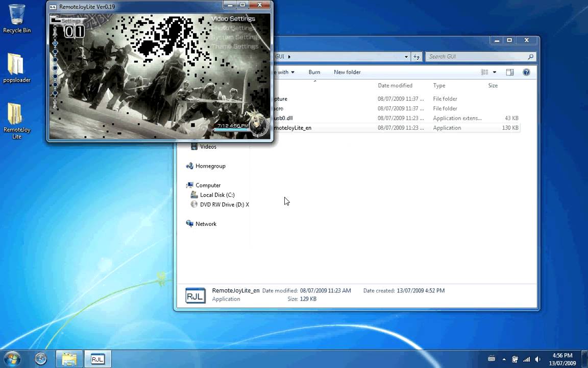This screenshot has width=588, height=368.
Task: Open the clock showing 4:56 PM
Action: 562,359
